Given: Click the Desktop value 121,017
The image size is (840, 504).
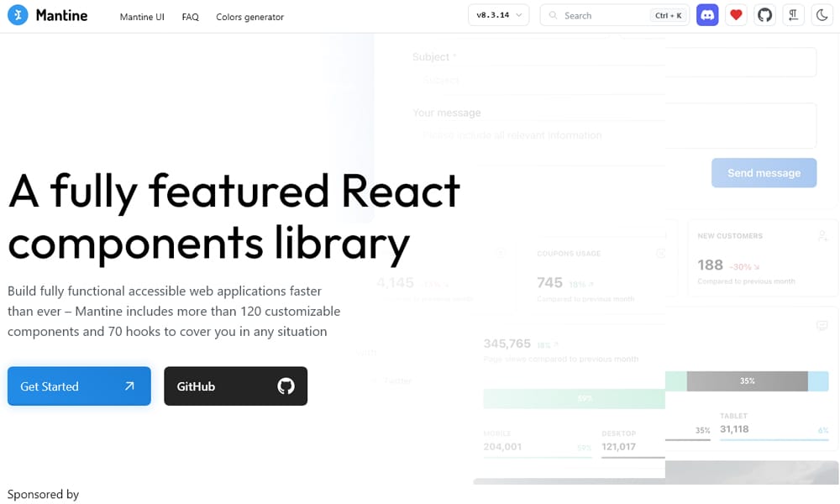Looking at the screenshot, I should click(x=619, y=447).
